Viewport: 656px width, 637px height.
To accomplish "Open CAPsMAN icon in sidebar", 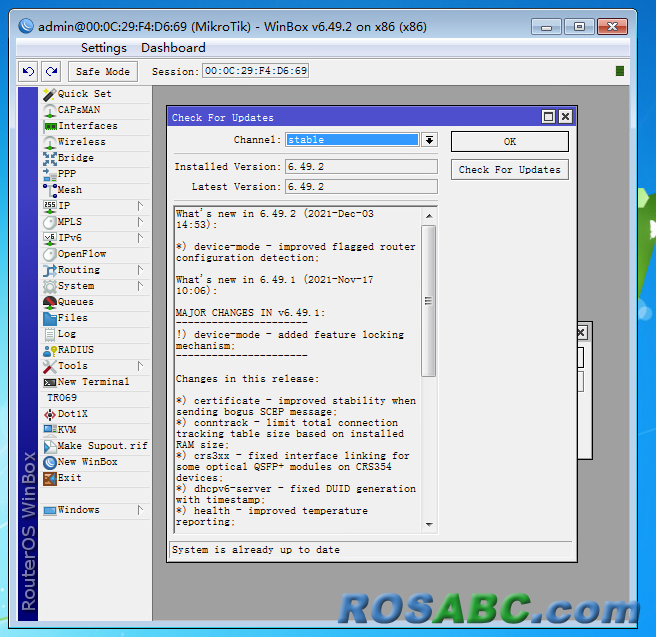I will point(49,110).
